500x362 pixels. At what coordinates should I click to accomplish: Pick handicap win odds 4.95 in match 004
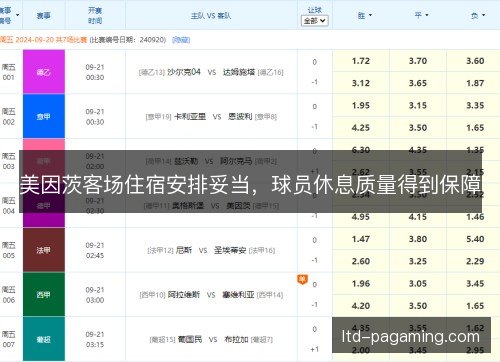[361, 218]
